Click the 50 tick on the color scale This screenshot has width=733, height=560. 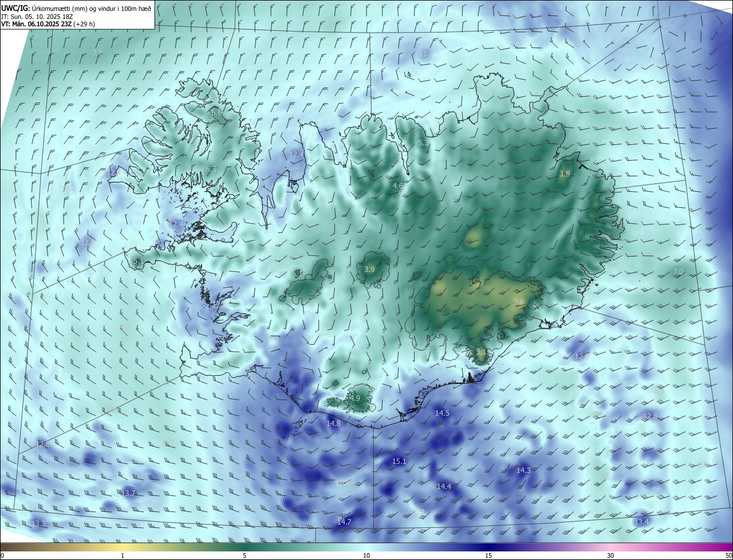tap(728, 555)
